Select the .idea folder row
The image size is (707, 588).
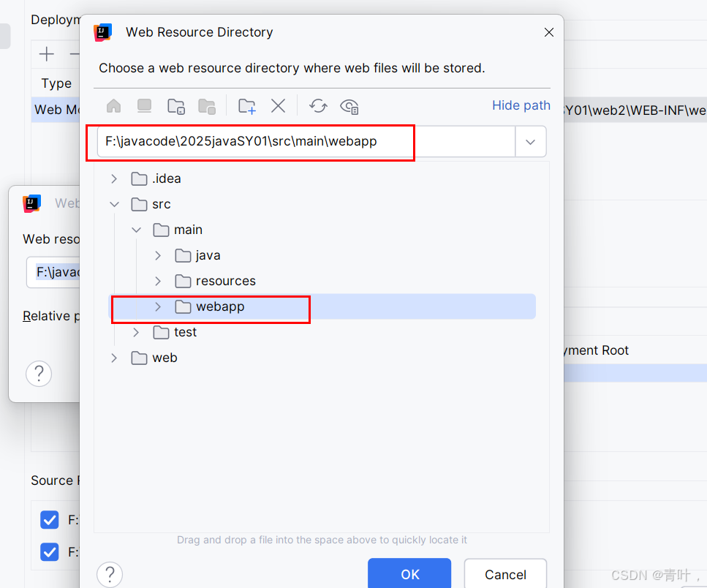(x=322, y=179)
